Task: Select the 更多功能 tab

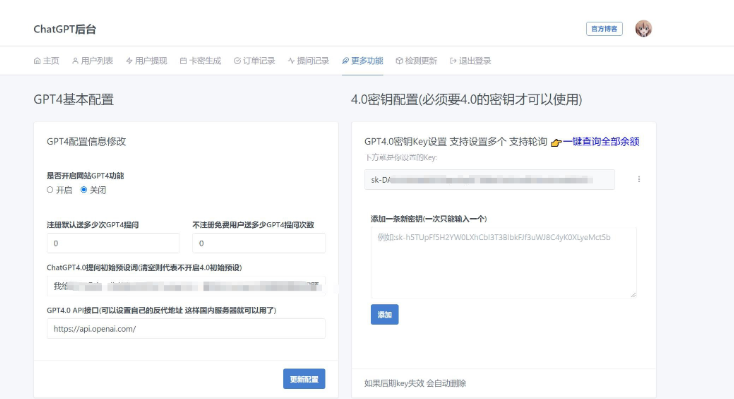Action: (362, 61)
